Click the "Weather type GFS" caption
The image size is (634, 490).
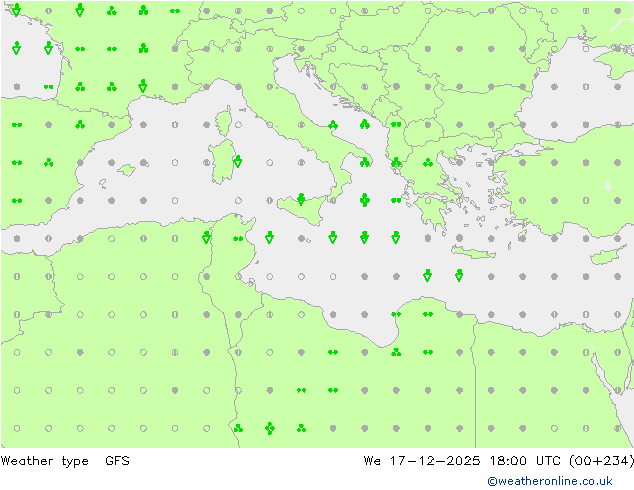(x=65, y=461)
